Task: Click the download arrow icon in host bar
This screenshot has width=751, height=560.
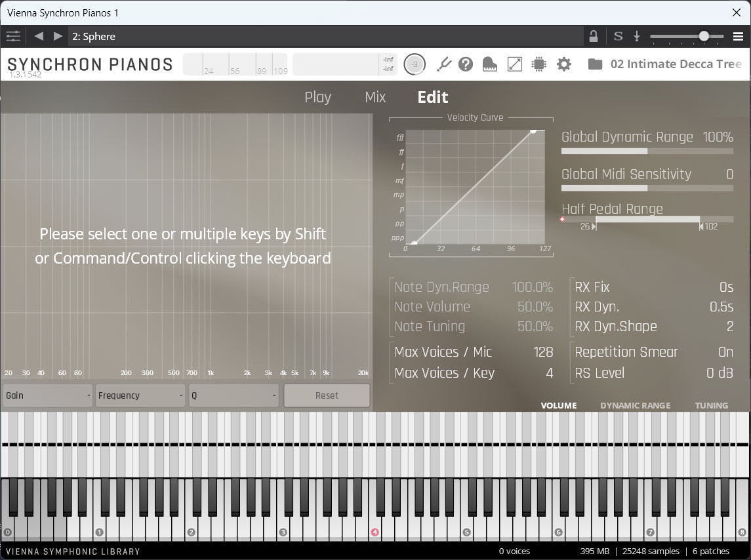Action: click(x=636, y=36)
